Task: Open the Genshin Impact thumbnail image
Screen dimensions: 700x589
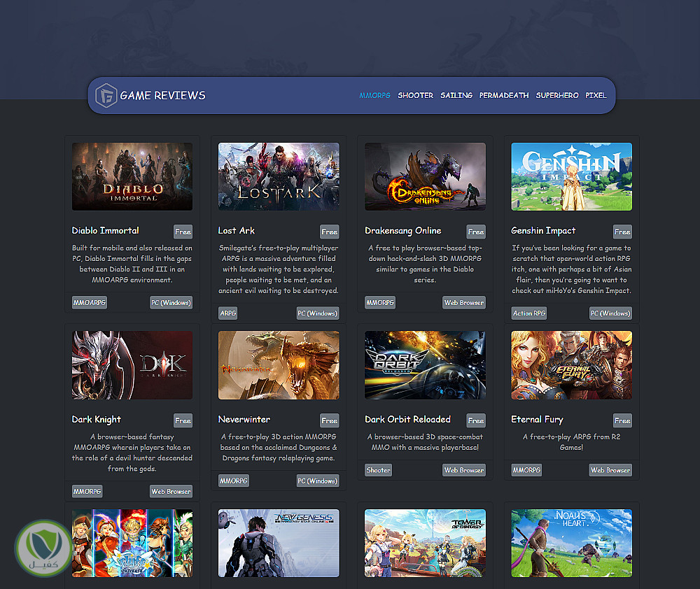Action: [x=571, y=177]
